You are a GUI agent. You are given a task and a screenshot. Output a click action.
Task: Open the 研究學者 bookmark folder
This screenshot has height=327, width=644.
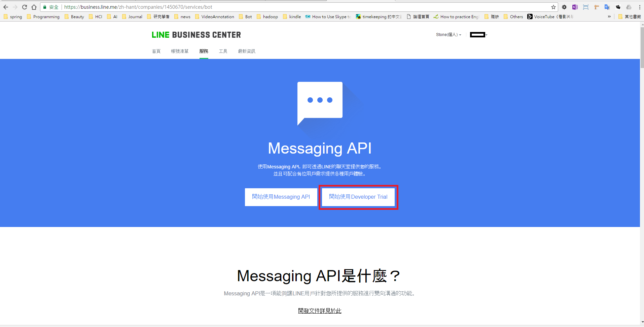pos(158,17)
